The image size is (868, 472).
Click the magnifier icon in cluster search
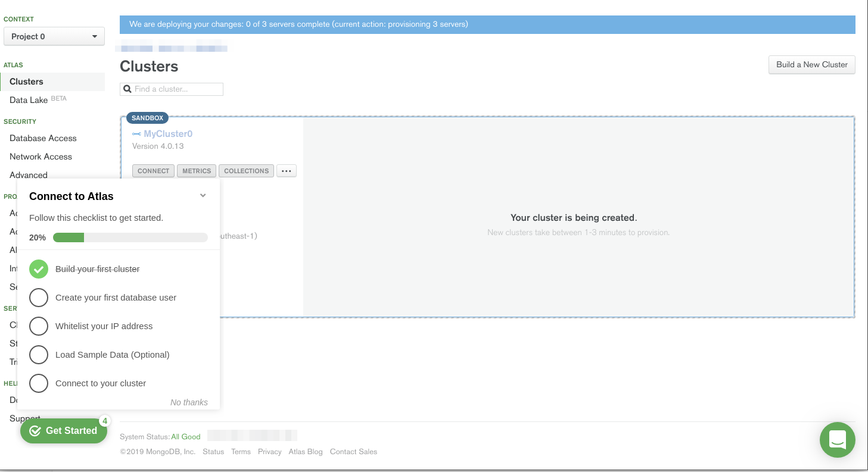[x=127, y=89]
